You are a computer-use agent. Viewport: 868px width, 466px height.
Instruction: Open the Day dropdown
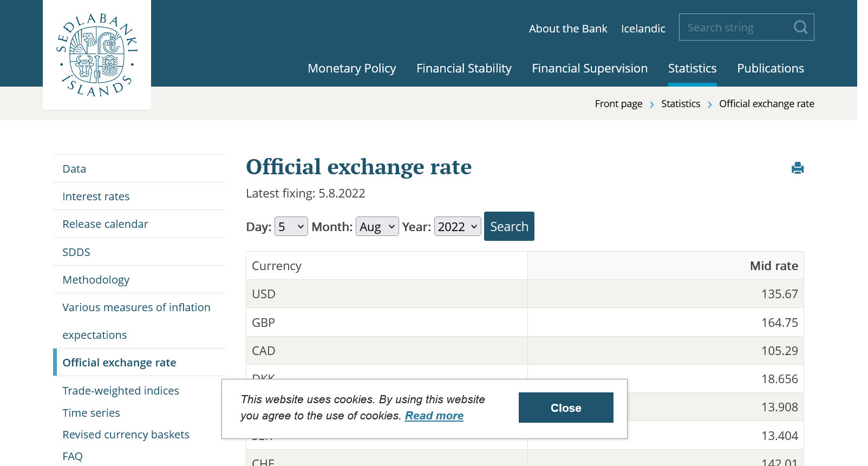(291, 227)
